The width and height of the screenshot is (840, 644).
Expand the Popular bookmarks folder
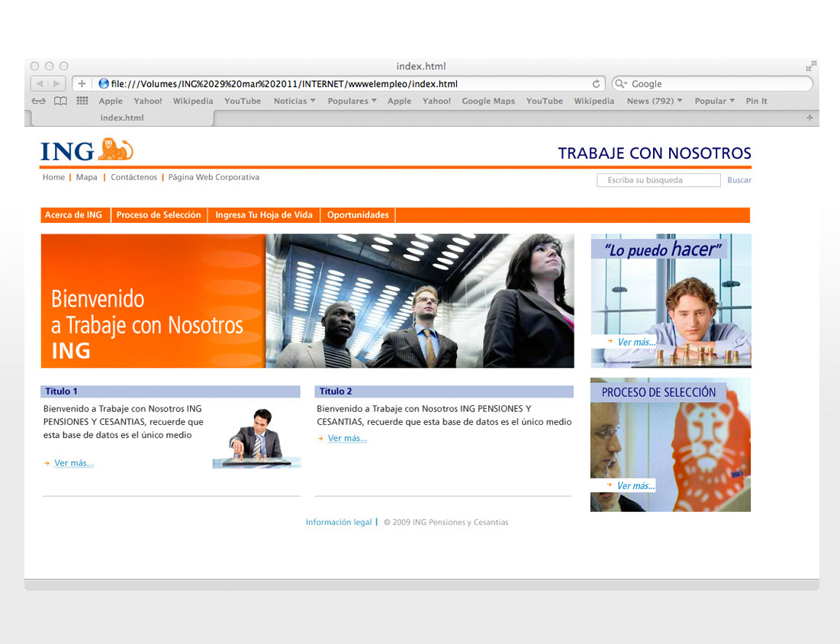coord(714,101)
